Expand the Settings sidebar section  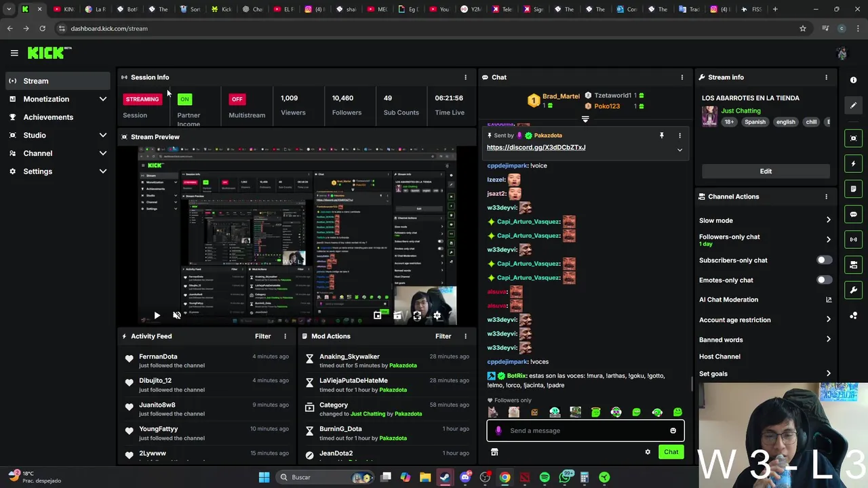103,171
